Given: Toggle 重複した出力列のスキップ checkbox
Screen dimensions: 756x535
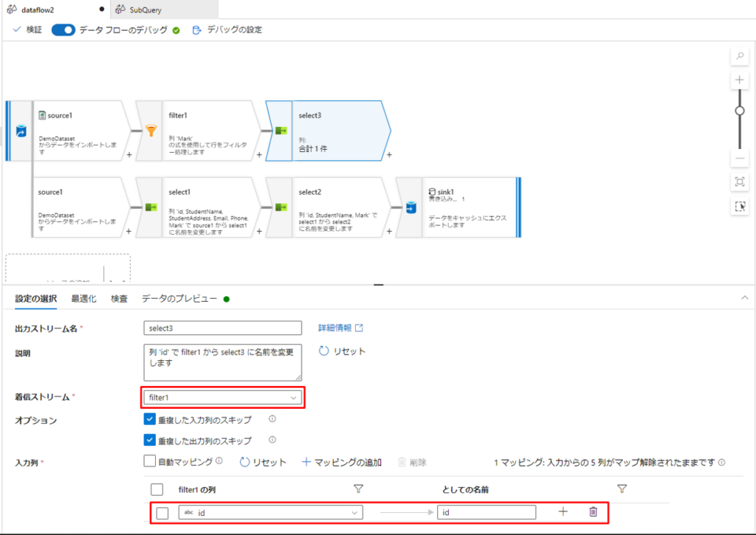Looking at the screenshot, I should 149,440.
